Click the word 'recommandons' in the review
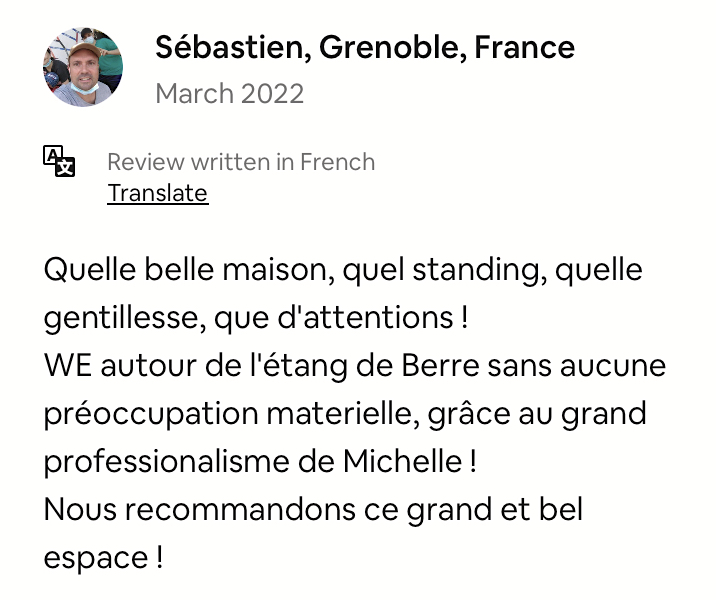 point(240,509)
